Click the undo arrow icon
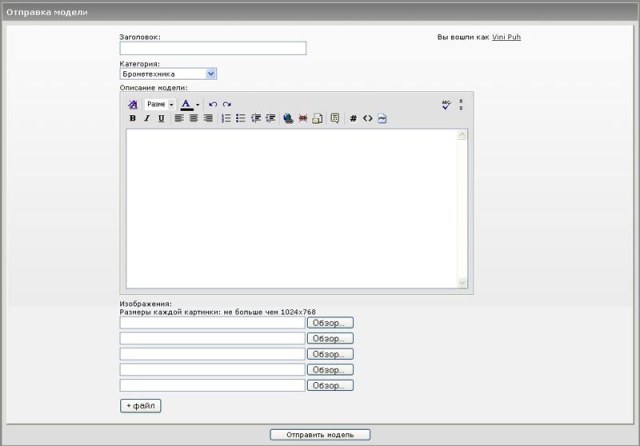 [213, 104]
